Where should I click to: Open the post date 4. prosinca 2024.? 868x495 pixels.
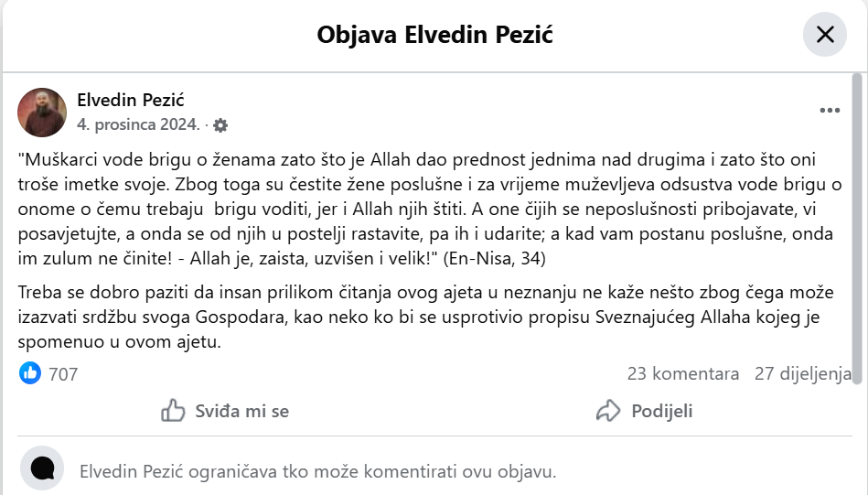[x=137, y=124]
